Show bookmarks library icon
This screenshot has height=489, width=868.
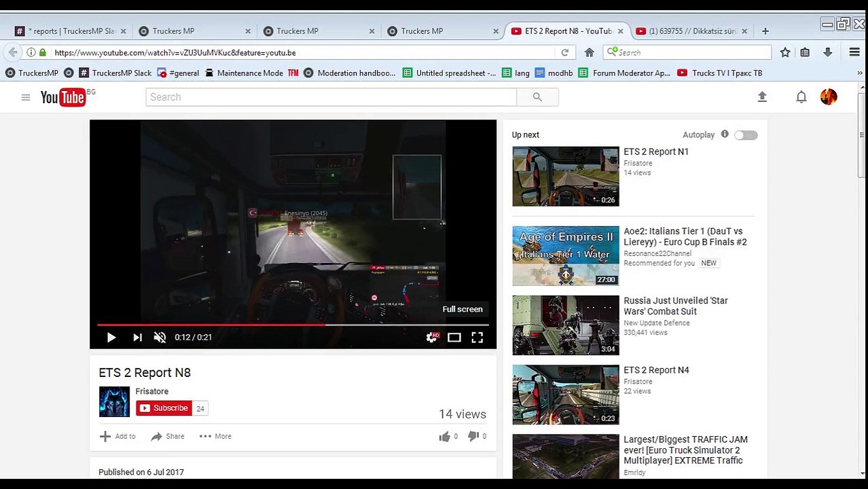point(805,52)
